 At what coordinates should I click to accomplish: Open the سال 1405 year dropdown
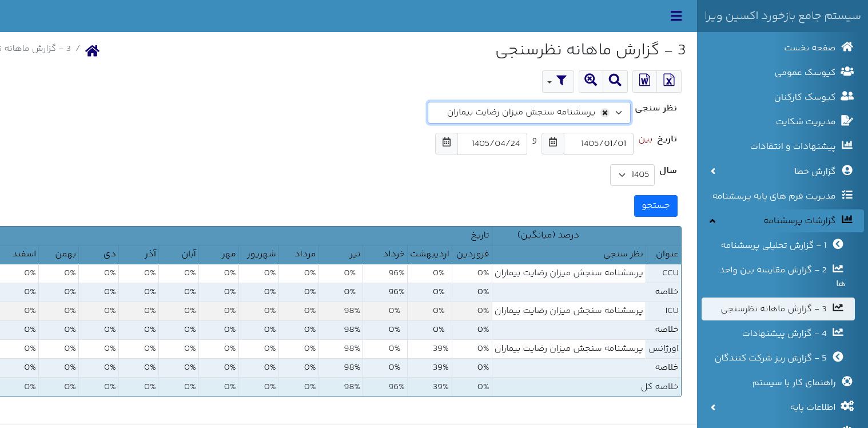click(632, 175)
